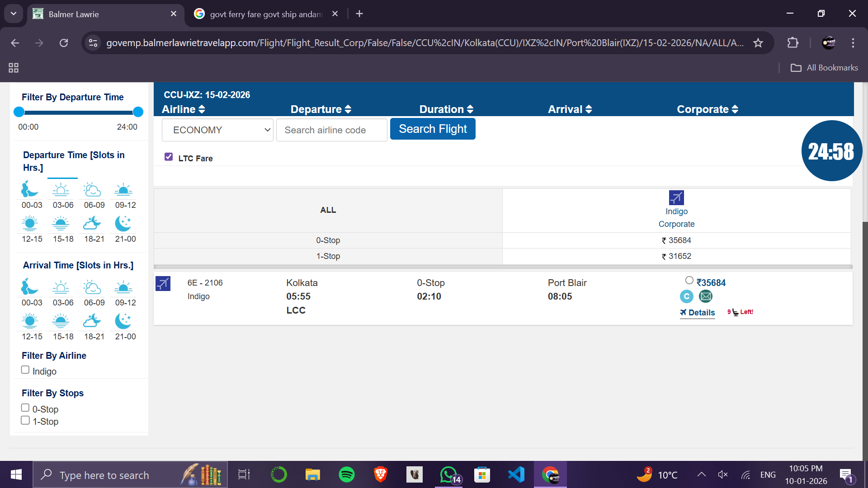Click the Search Flight button
Screen dimensions: 868x488
tap(432, 129)
